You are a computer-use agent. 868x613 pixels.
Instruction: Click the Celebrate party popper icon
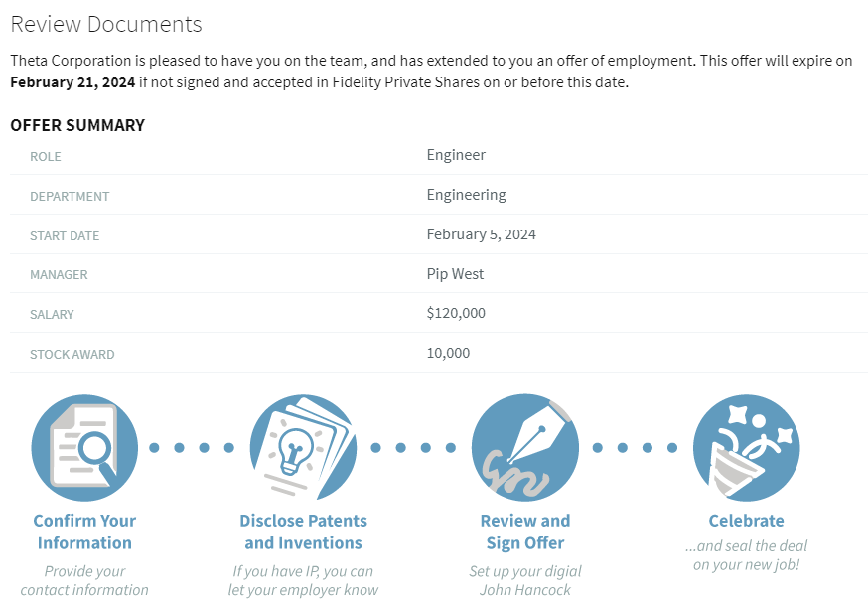click(746, 447)
